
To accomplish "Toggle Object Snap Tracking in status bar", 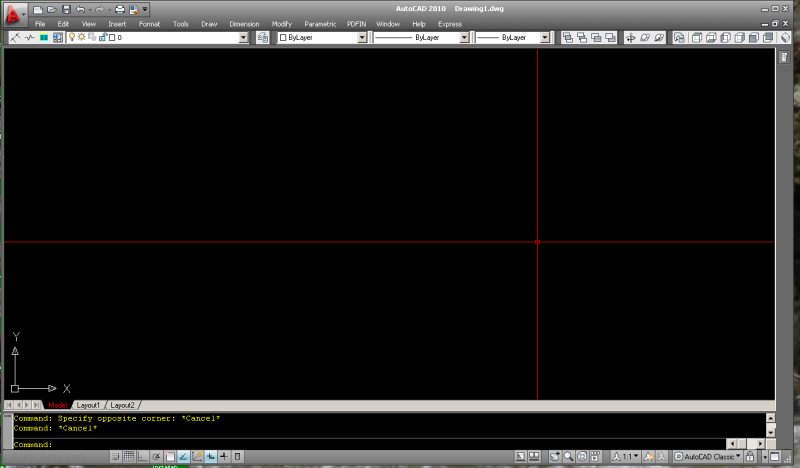I will point(183,457).
